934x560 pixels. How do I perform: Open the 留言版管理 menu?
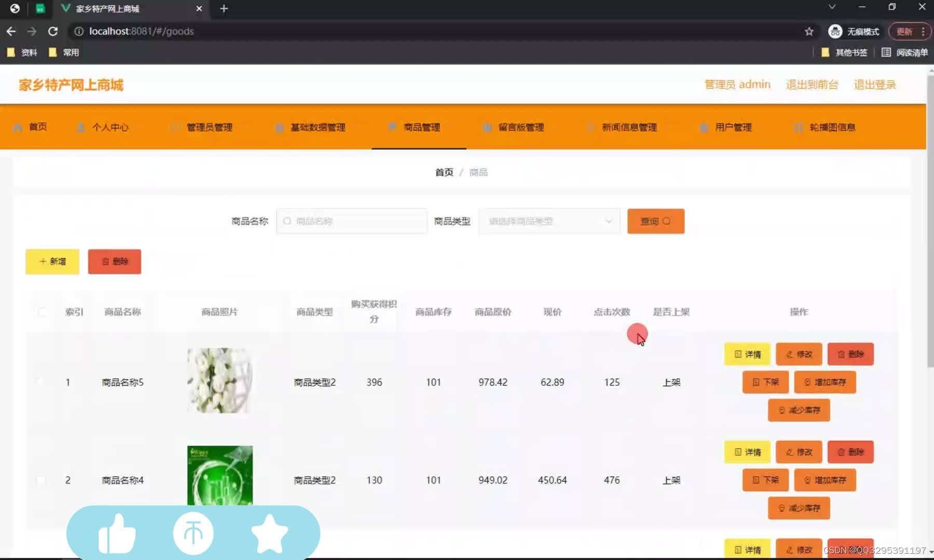pos(513,127)
